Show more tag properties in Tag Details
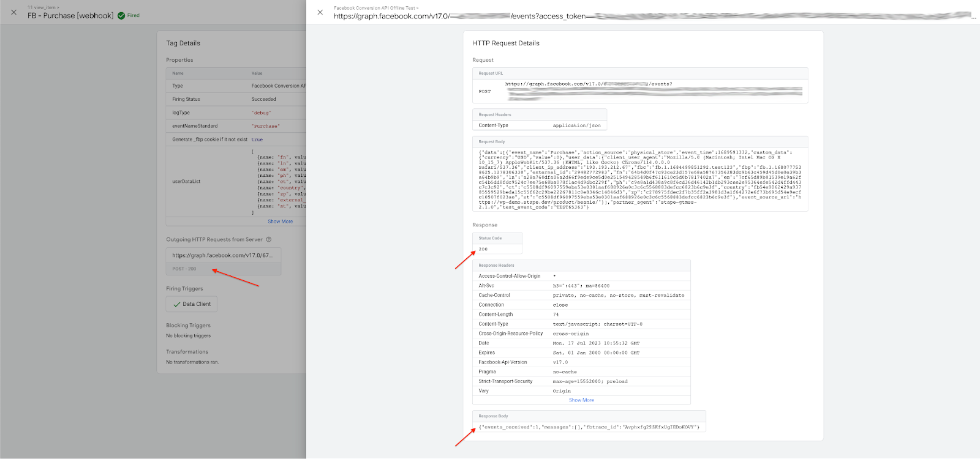The image size is (980, 459). click(280, 222)
